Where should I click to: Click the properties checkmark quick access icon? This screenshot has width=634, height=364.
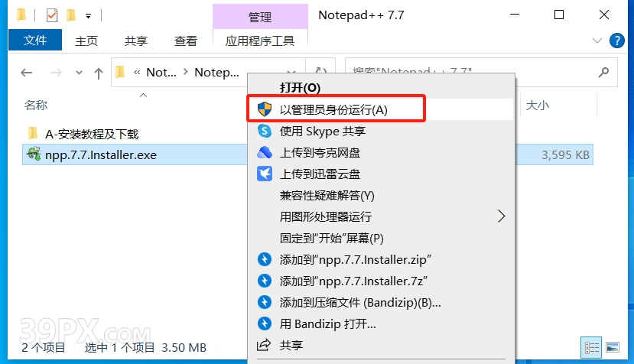52,15
